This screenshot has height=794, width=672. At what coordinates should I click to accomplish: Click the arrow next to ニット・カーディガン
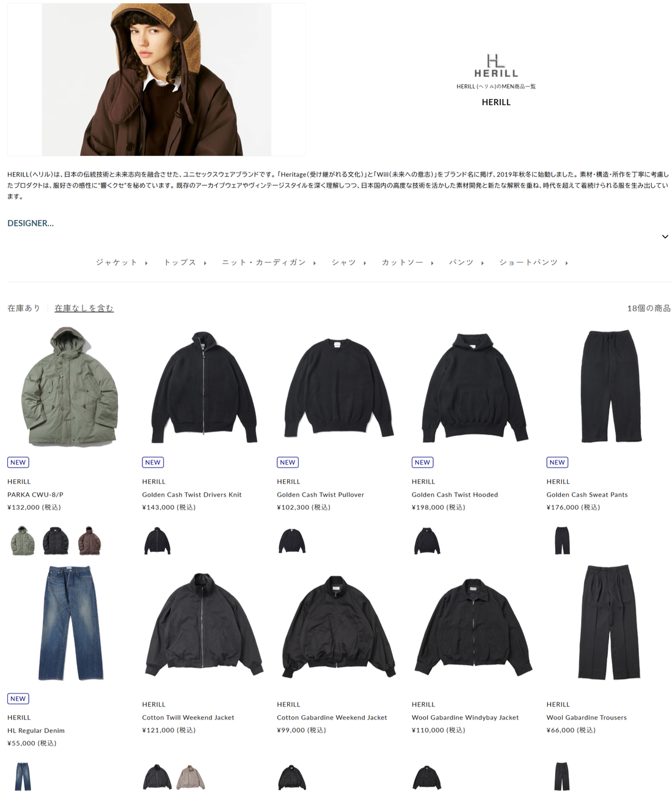[315, 263]
